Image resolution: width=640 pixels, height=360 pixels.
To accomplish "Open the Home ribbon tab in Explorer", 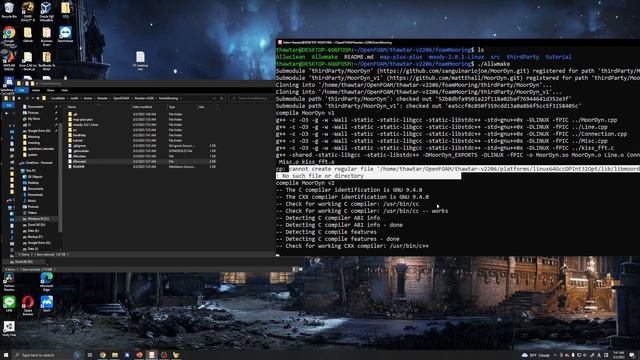I will 36,90.
